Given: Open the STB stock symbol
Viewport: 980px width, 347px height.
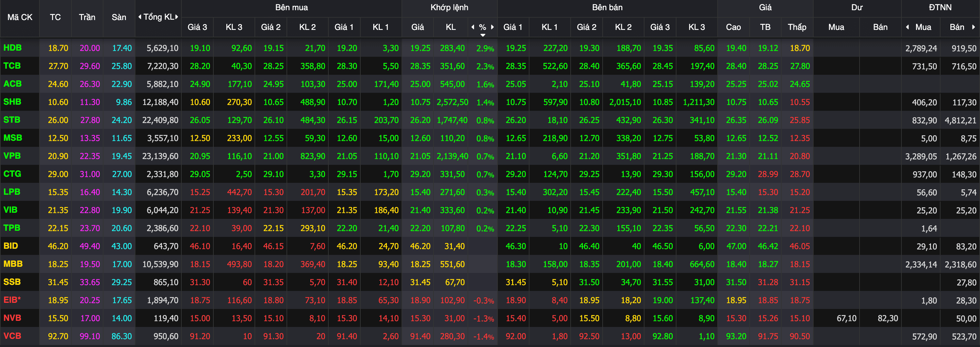Looking at the screenshot, I should pyautogui.click(x=12, y=120).
